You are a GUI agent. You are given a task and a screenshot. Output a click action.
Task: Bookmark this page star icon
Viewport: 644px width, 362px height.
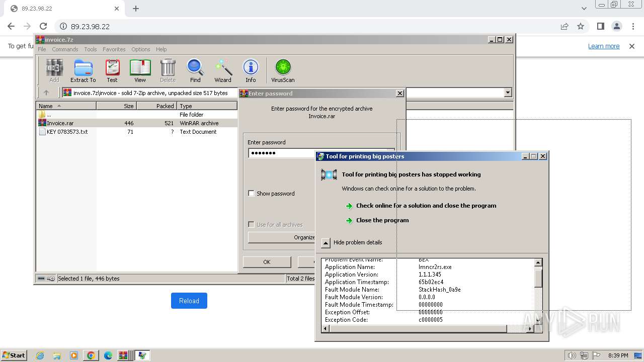click(581, 26)
